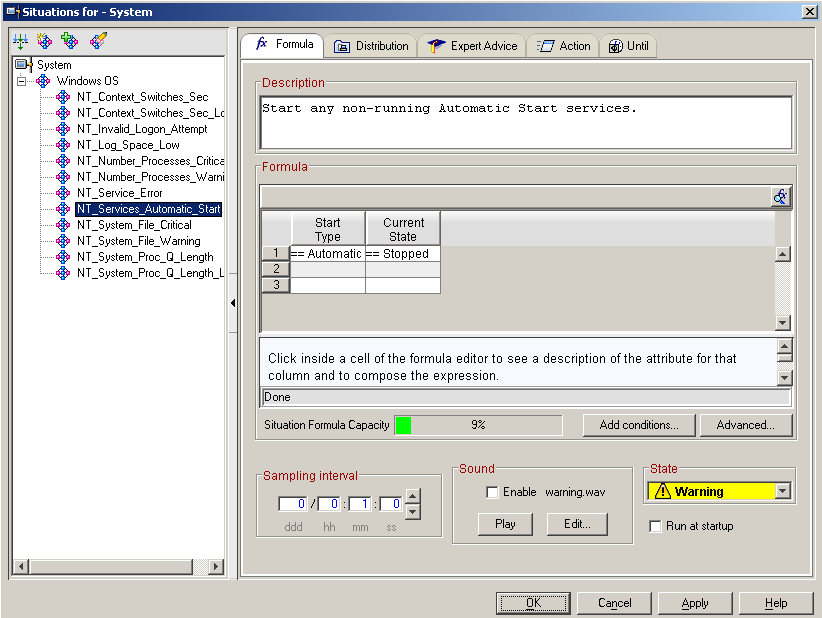Click the days field of sampling interval
Viewport: 822px width, 618px height.
click(293, 504)
